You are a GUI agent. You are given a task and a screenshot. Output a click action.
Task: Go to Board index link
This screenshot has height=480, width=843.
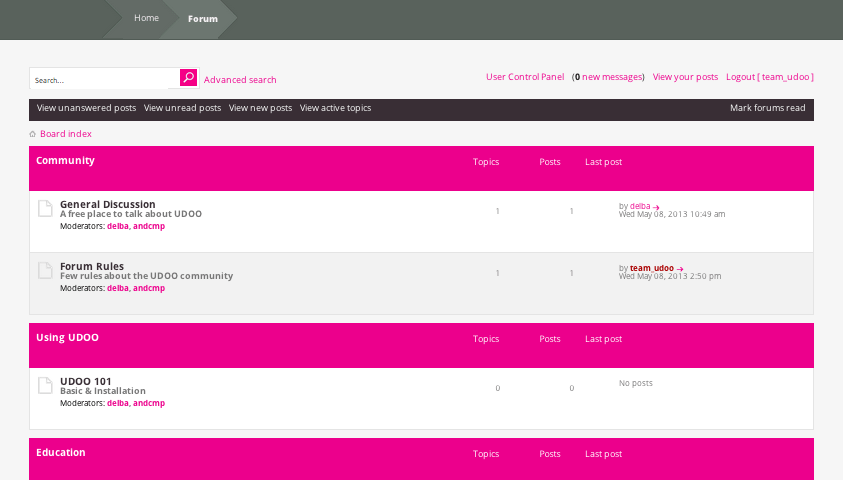pyautogui.click(x=66, y=134)
